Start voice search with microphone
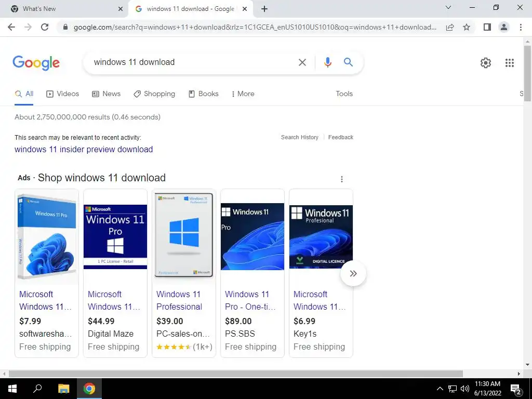 coord(327,62)
